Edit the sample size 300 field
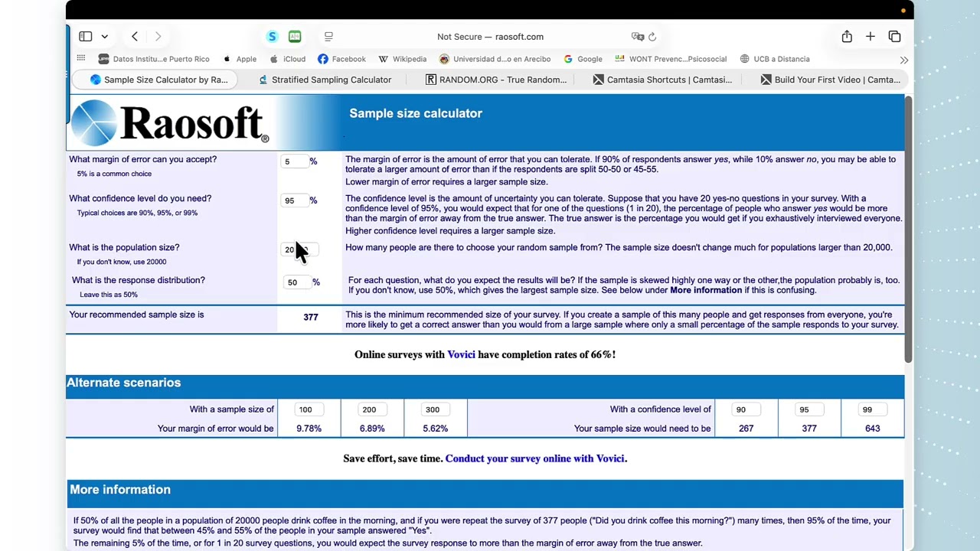This screenshot has width=980, height=551. (x=435, y=409)
